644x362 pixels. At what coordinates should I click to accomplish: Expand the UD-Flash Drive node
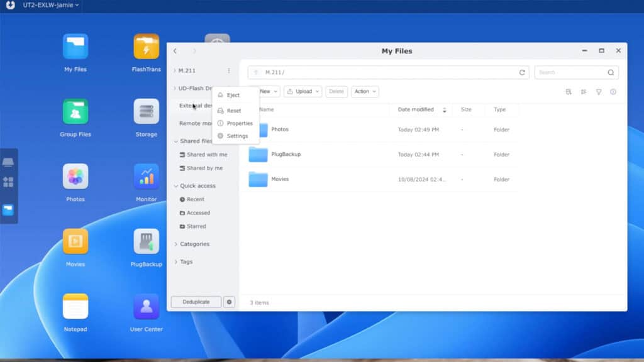[x=175, y=88]
